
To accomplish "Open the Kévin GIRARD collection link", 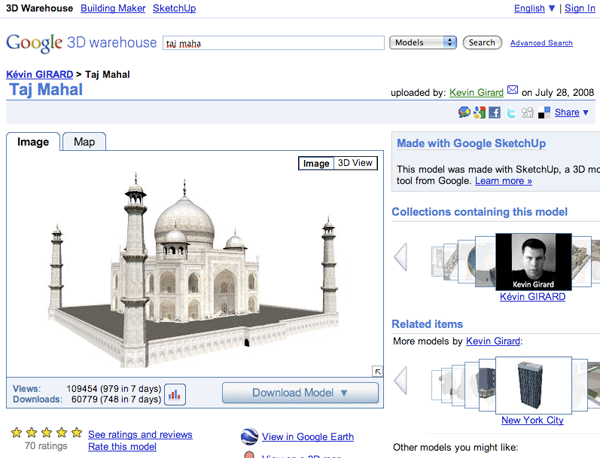I will (x=532, y=297).
